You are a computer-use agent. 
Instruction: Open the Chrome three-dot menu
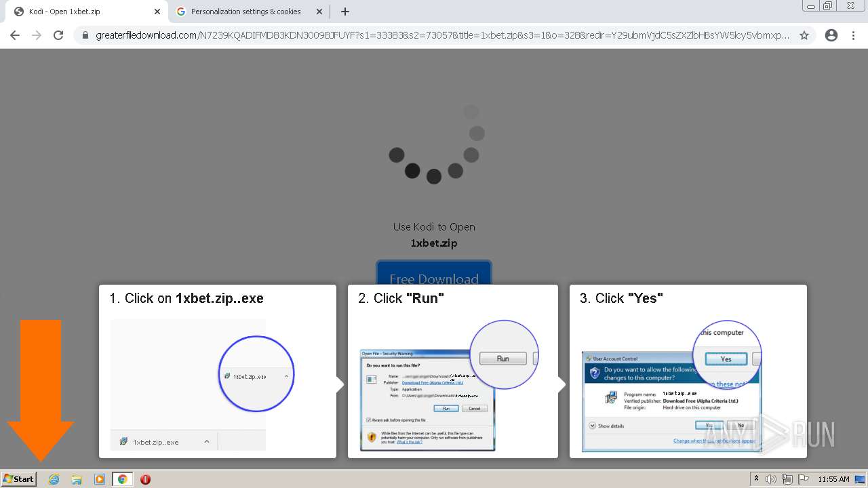point(854,35)
